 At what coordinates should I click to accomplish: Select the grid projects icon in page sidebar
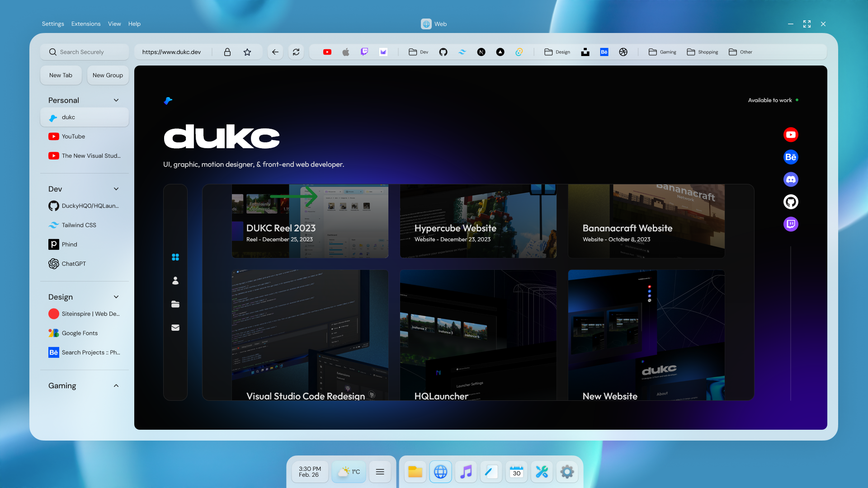tap(175, 257)
